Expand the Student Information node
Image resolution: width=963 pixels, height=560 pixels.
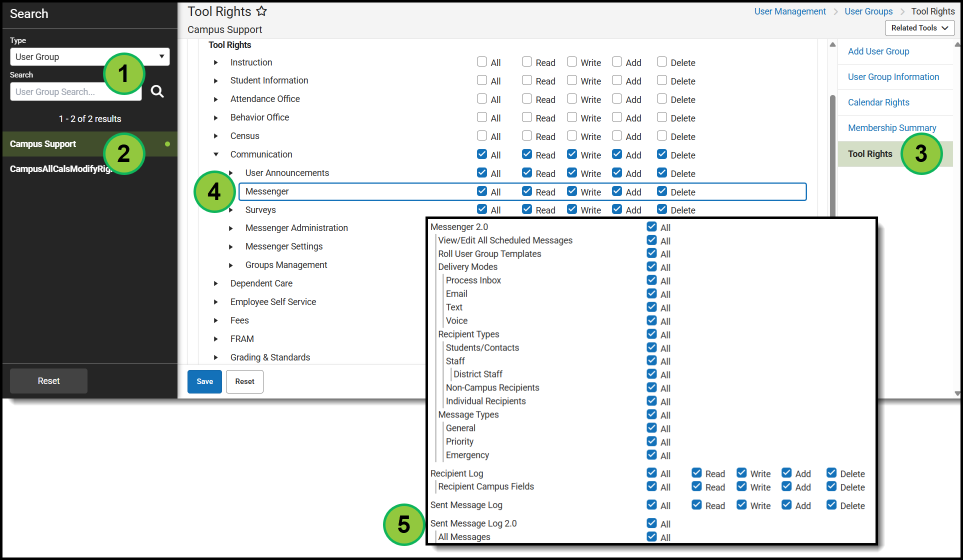pos(216,81)
